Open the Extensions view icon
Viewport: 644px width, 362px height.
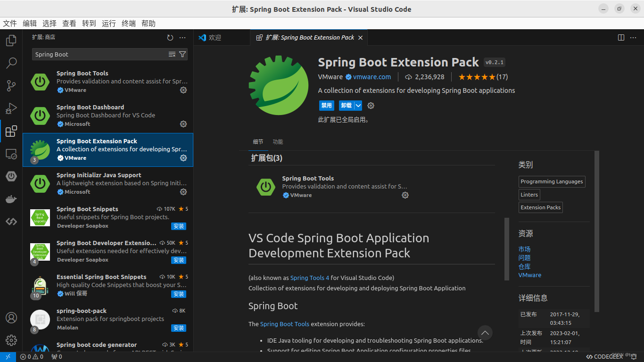click(11, 131)
